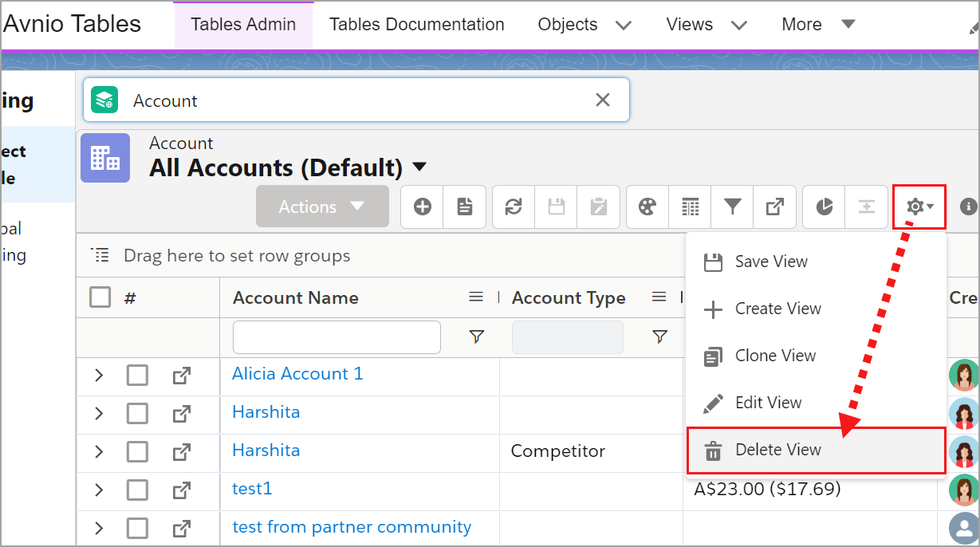
Task: Click the pie chart icon
Action: pyautogui.click(x=824, y=207)
